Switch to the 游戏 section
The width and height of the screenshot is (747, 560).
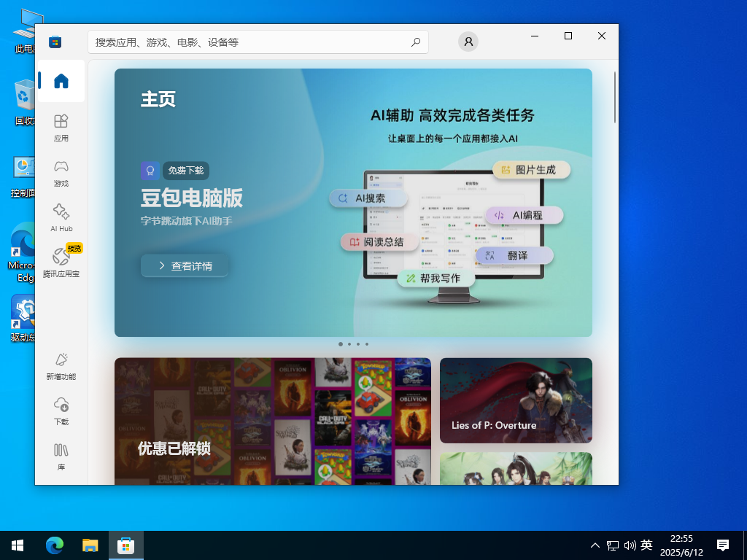pos(61,174)
